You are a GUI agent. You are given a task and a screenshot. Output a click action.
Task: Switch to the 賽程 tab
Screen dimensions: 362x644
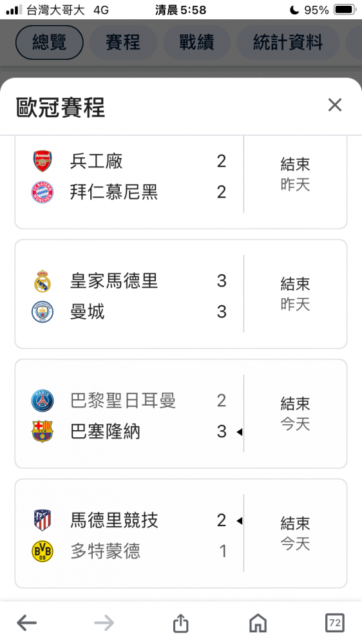pyautogui.click(x=123, y=43)
